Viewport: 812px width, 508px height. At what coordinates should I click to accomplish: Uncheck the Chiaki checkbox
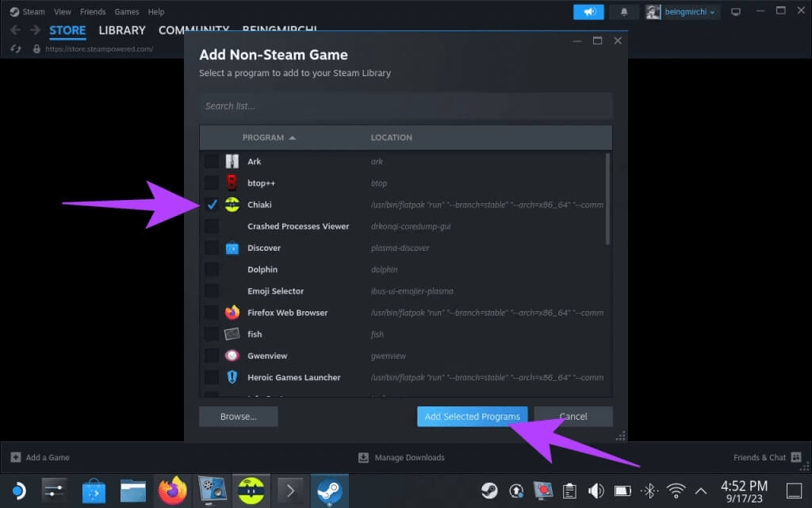(211, 204)
